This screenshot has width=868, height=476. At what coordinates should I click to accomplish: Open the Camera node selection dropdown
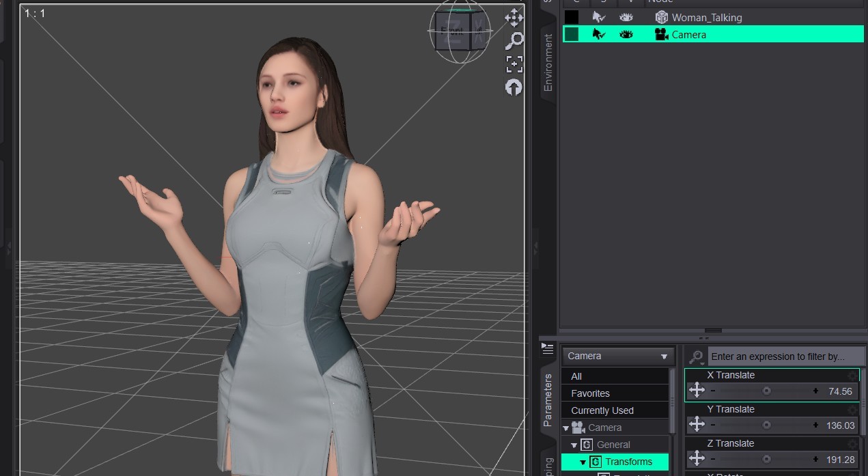coord(619,356)
